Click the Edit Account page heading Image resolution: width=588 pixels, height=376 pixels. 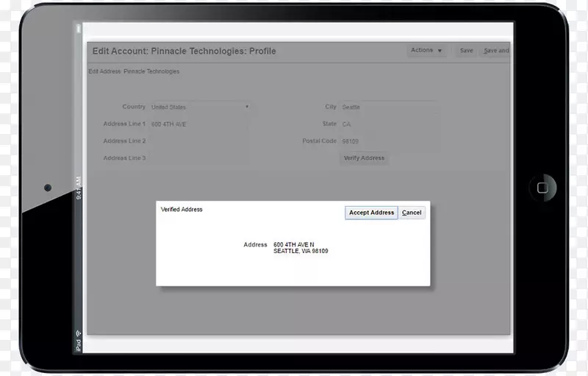183,51
